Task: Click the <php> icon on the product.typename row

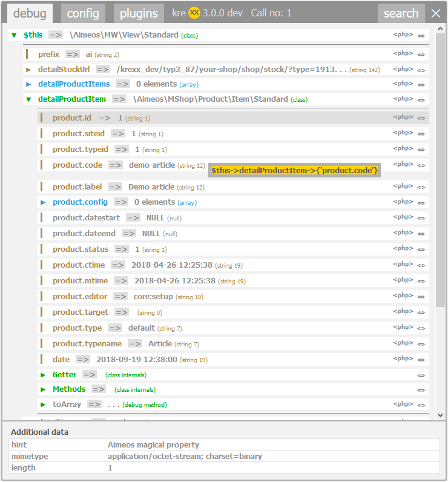Action: 403,343
